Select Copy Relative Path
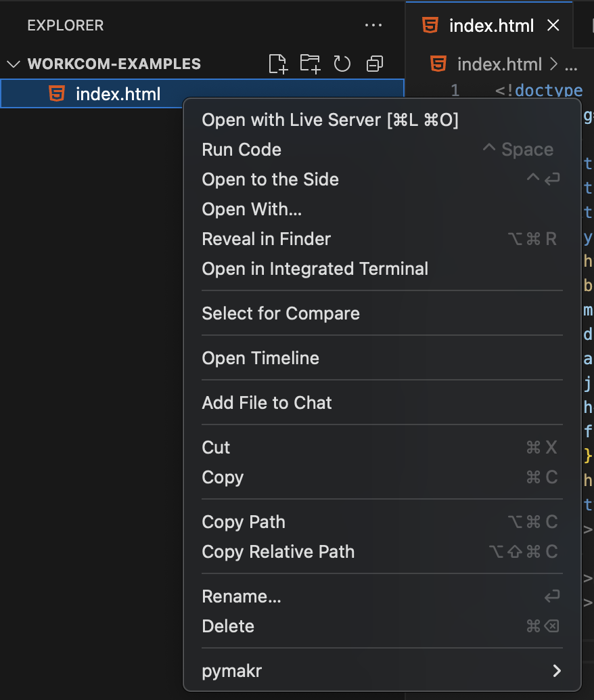 [x=278, y=552]
